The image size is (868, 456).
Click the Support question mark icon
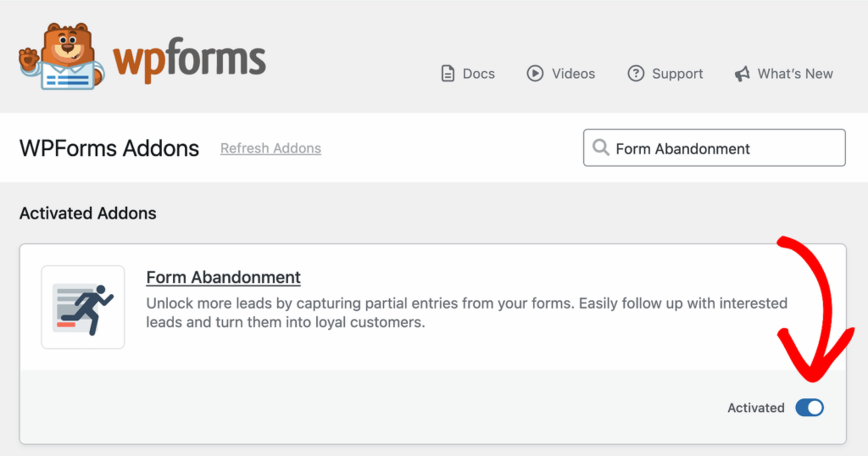pos(636,74)
